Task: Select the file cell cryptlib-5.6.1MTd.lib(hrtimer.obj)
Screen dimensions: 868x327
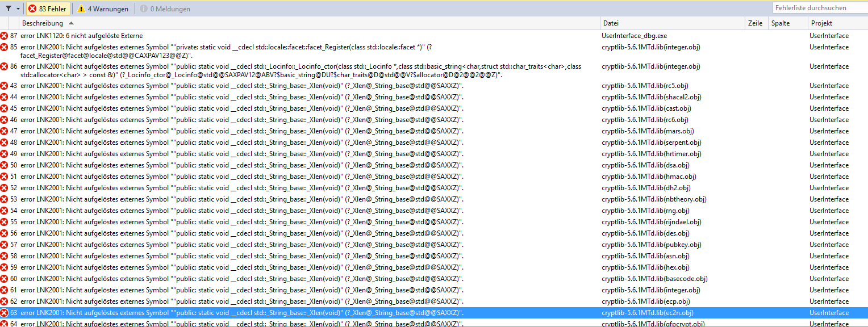Action: coord(652,154)
